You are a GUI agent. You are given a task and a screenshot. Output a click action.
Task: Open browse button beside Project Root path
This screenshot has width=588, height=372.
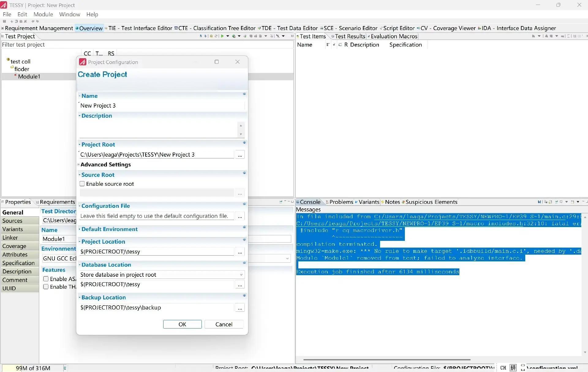240,155
